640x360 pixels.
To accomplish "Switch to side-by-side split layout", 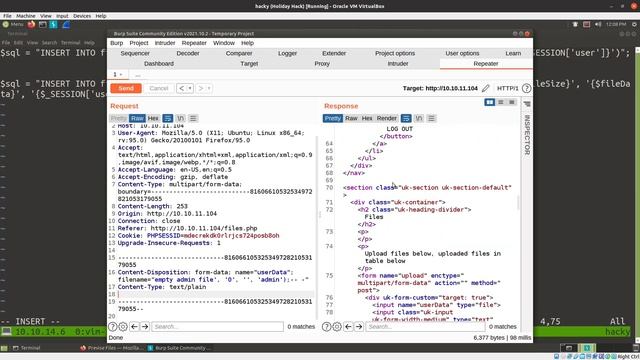I will click(490, 102).
